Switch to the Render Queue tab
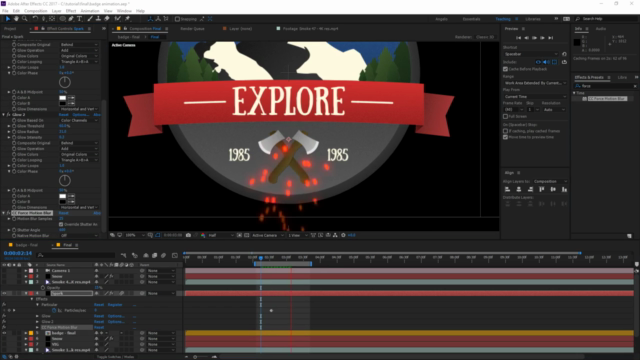640x360 pixels. click(x=192, y=29)
